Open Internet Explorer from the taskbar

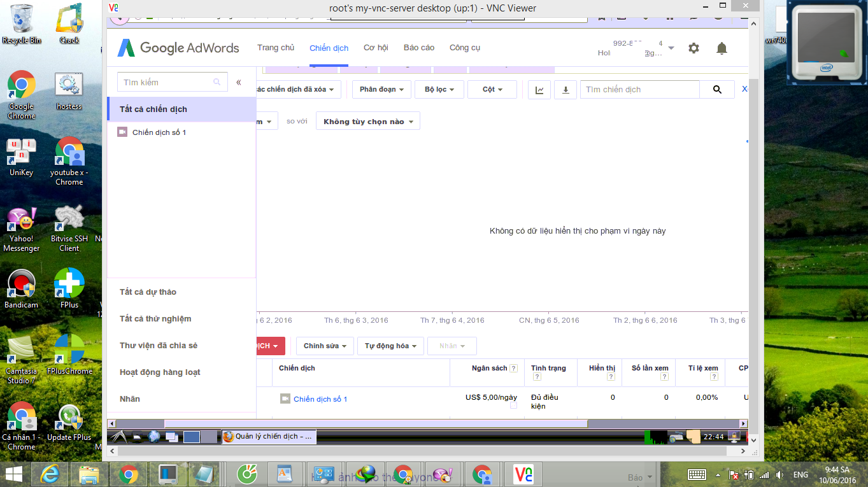click(x=50, y=474)
